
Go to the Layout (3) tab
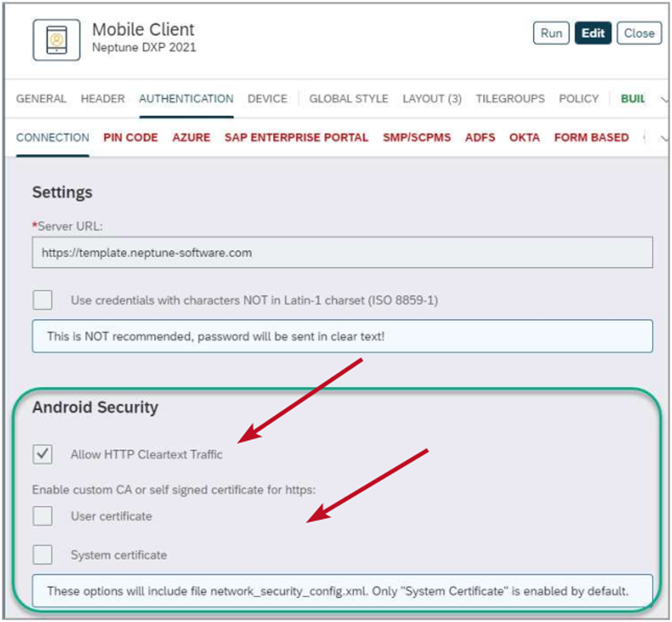pyautogui.click(x=432, y=99)
